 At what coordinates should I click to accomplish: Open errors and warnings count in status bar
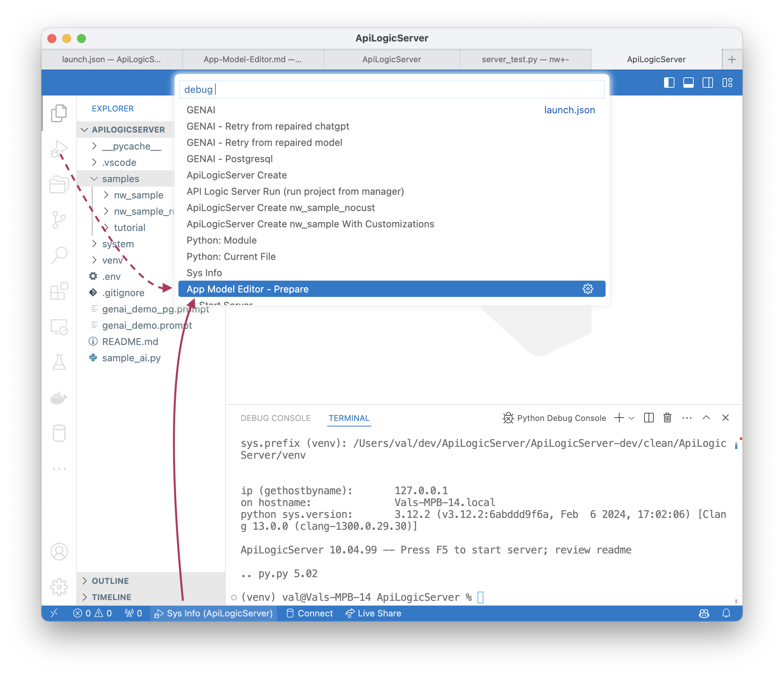92,613
